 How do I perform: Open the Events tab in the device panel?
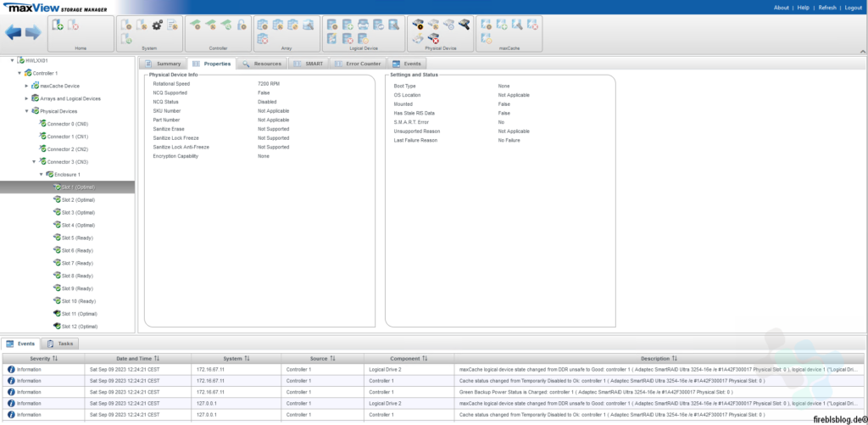407,64
